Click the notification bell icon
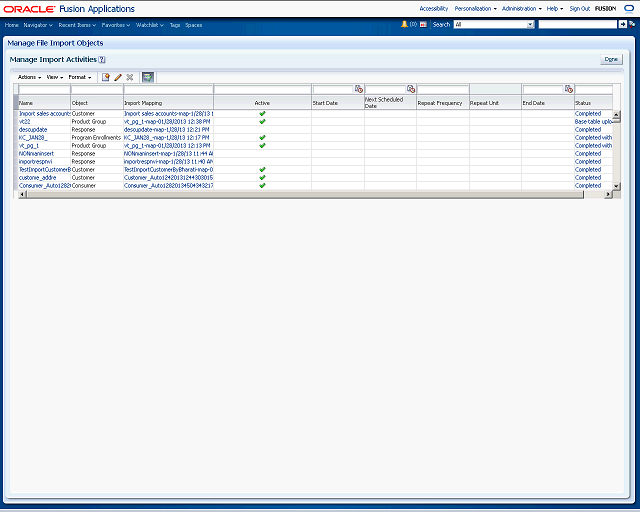Viewport: 640px width, 512px height. [404, 24]
